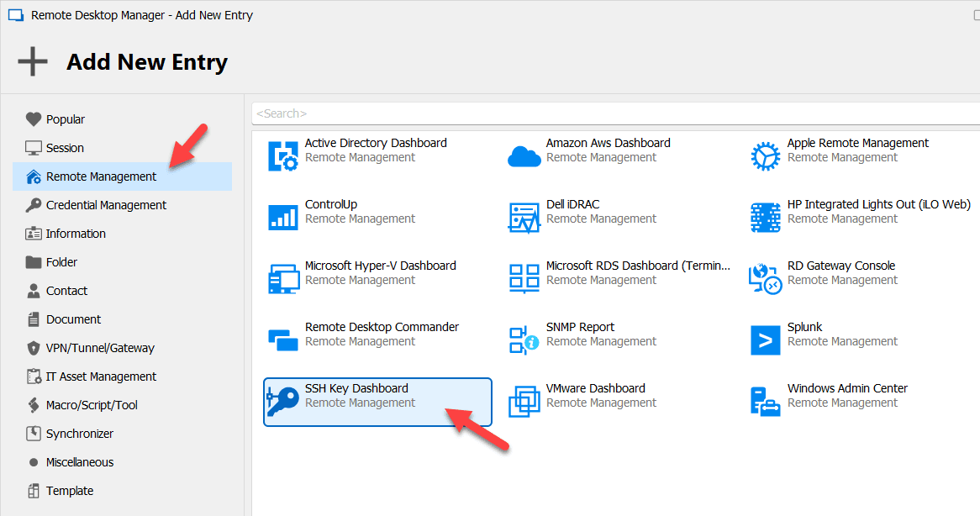Select the Folder category label
The width and height of the screenshot is (980, 516).
[x=62, y=262]
